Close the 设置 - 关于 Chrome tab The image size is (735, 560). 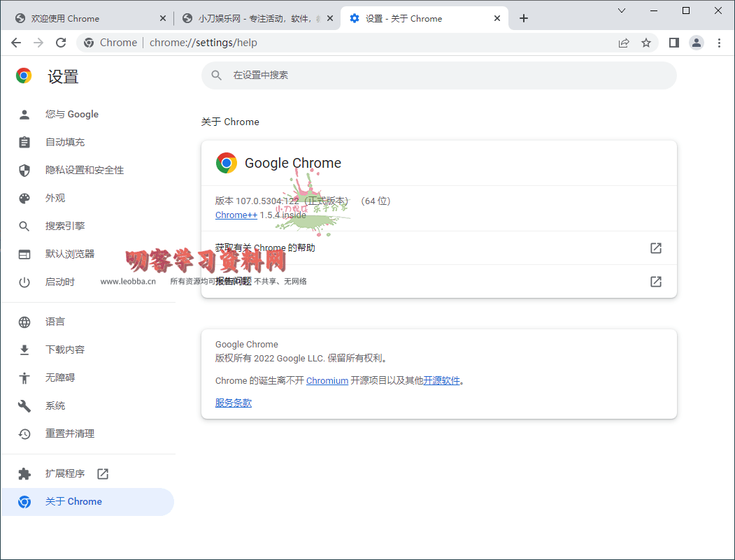[497, 18]
